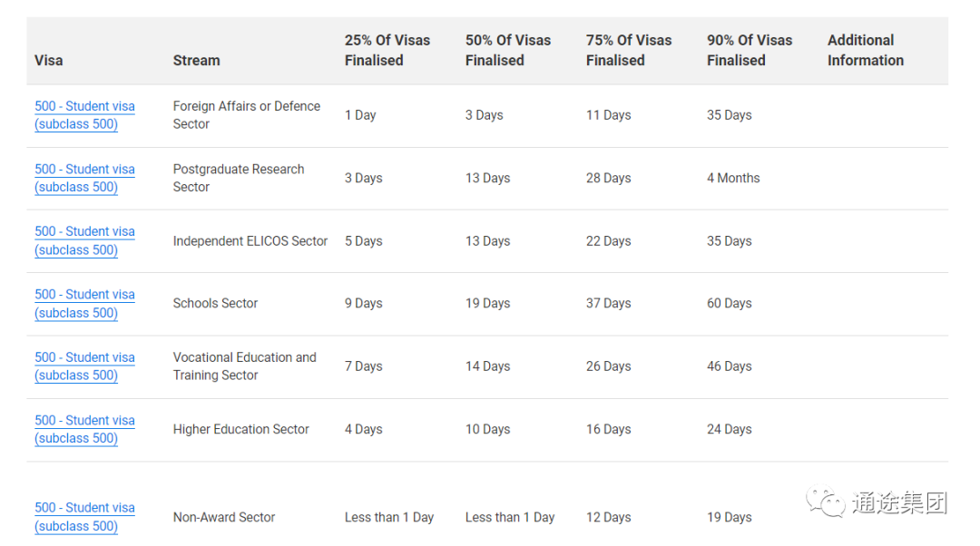Click the 50% Of Visas Finalised header
The image size is (980, 546).
[x=507, y=50]
